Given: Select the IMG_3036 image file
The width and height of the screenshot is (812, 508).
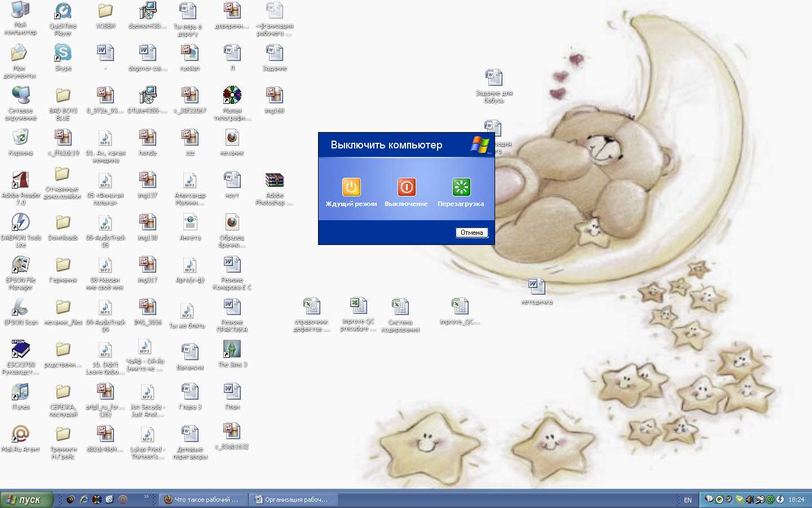Looking at the screenshot, I should click(148, 312).
